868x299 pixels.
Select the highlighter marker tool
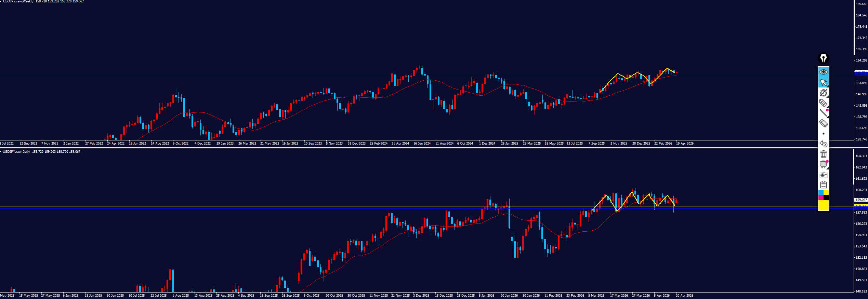823,103
